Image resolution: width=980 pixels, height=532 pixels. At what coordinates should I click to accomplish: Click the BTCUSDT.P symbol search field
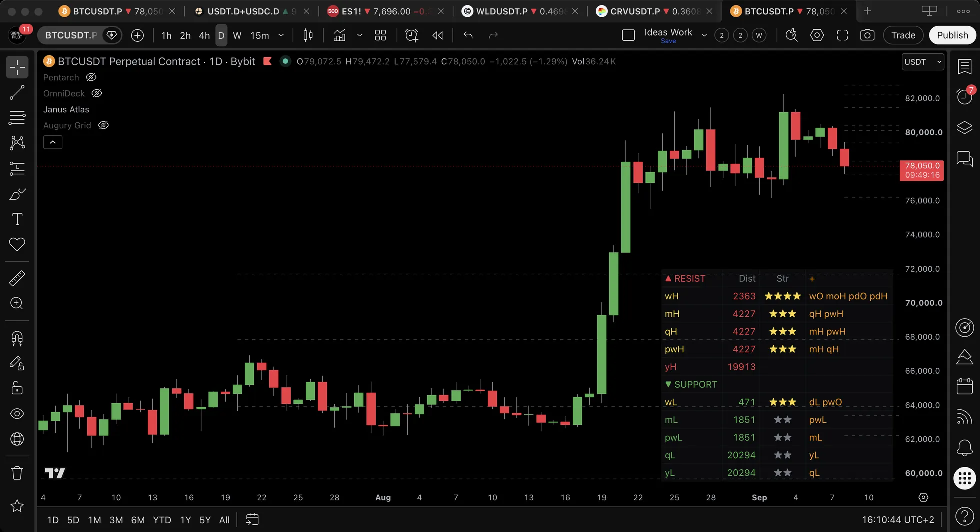point(71,35)
